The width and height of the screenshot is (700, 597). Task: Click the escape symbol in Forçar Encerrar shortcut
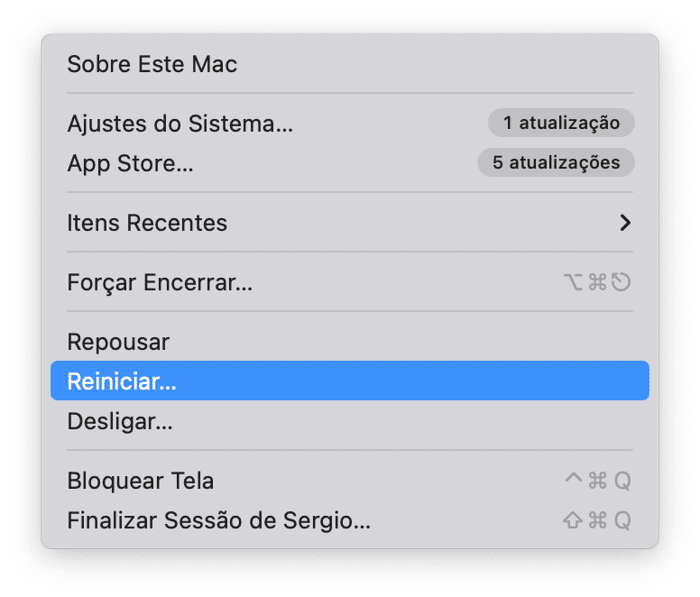tap(621, 282)
